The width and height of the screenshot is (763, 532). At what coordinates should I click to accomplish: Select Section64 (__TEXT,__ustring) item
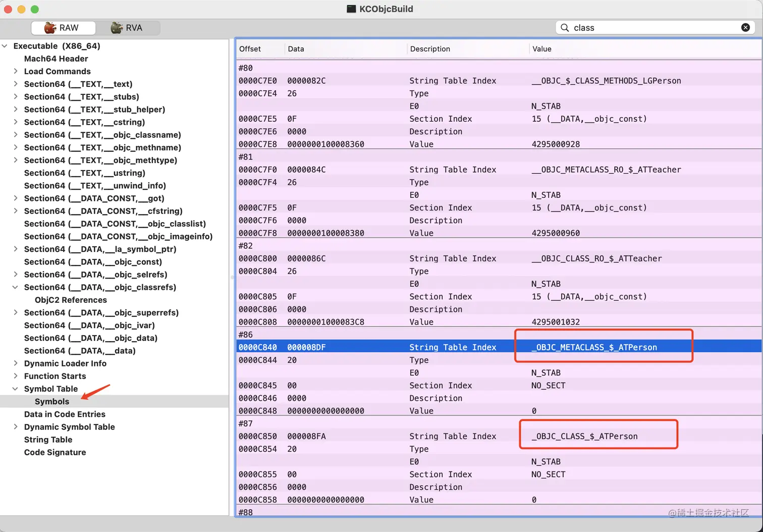[85, 173]
